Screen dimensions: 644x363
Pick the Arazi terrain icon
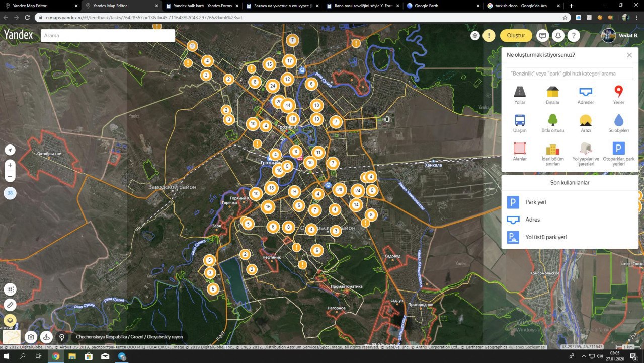586,120
